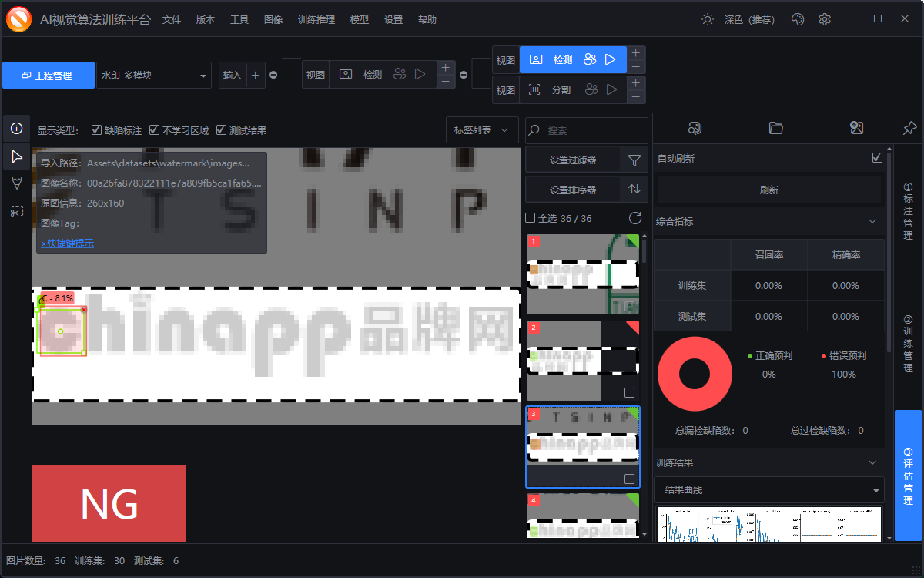
Task: Click the portrait icon in first 检测 module
Action: click(x=346, y=75)
